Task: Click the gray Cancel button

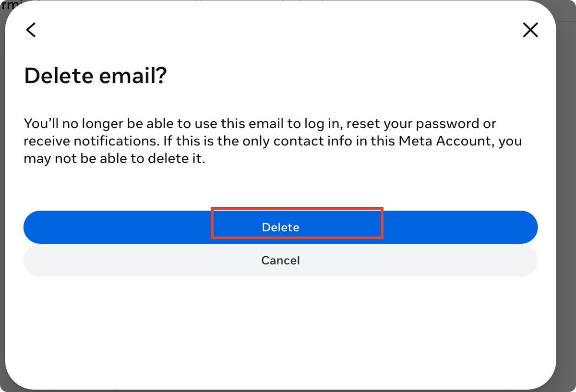Action: (x=280, y=260)
